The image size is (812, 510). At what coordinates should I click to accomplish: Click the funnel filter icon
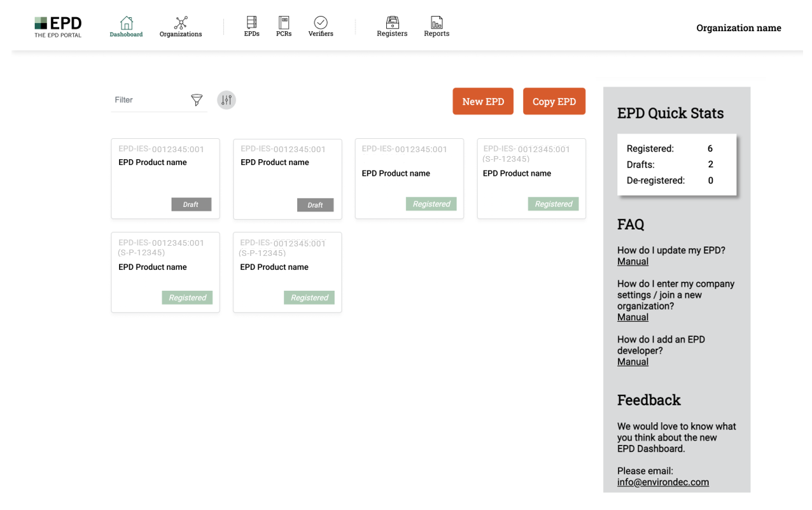pyautogui.click(x=197, y=100)
